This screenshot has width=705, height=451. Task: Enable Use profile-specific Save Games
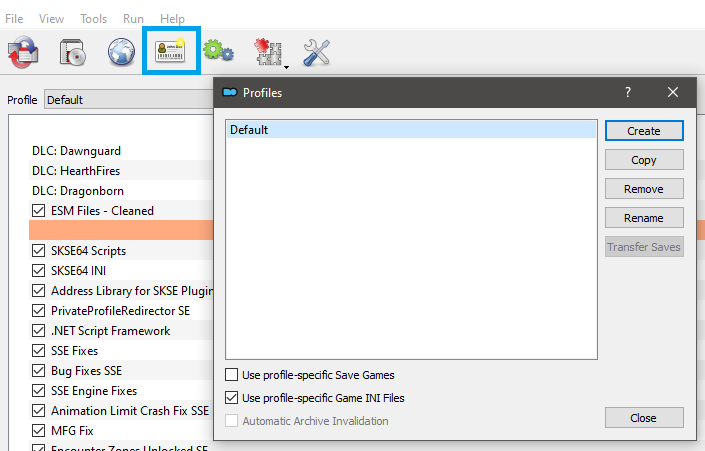tap(232, 375)
